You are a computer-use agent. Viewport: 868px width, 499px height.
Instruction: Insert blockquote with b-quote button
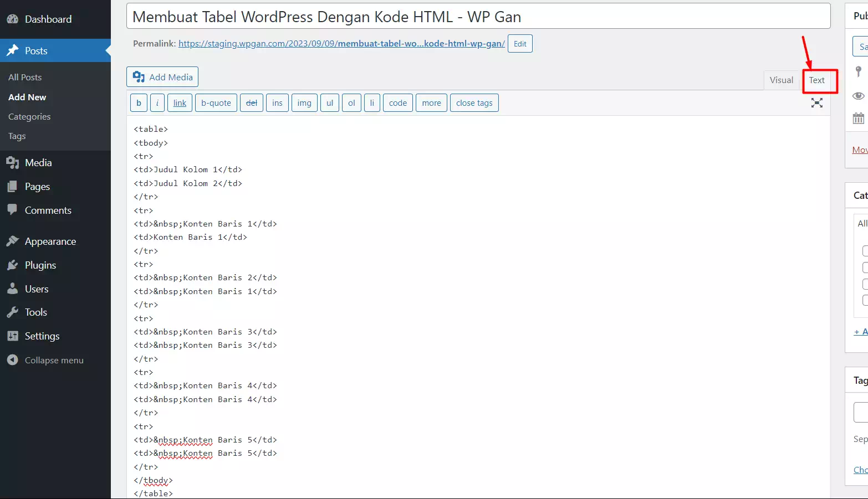click(x=216, y=103)
